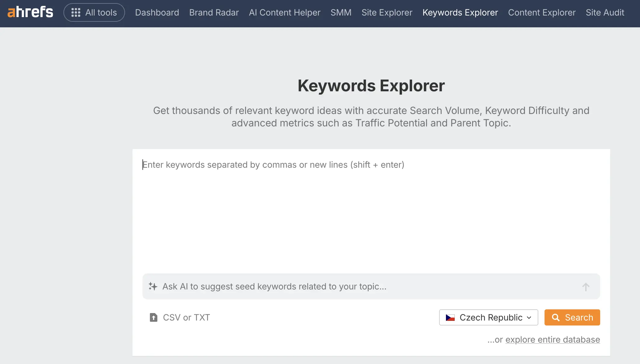640x364 pixels.
Task: Click explore entire database link
Action: [x=553, y=340]
